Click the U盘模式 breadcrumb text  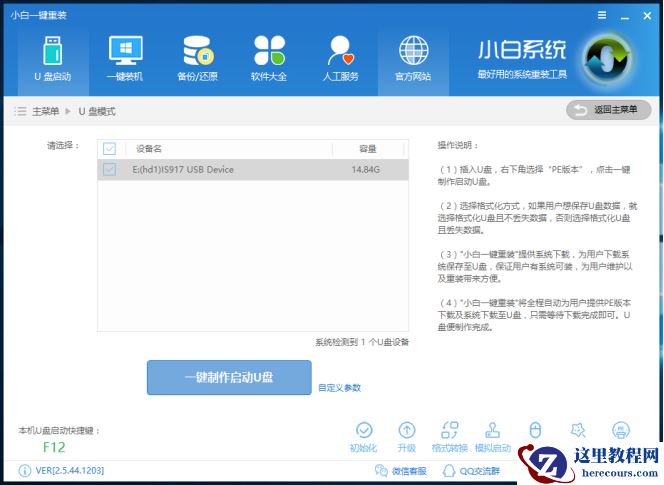97,111
